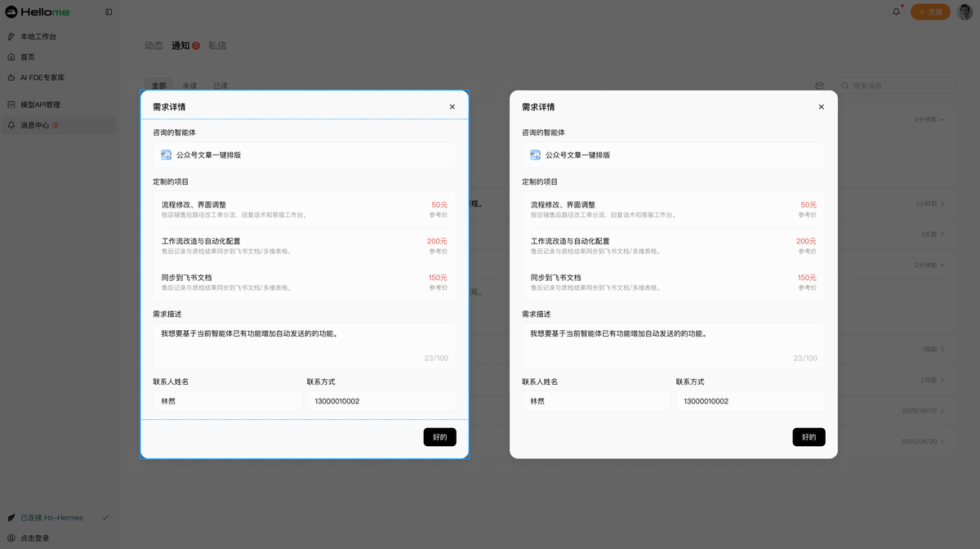Screen dimensions: 980x549
Task: Open the user avatar in the header
Action: tap(965, 11)
